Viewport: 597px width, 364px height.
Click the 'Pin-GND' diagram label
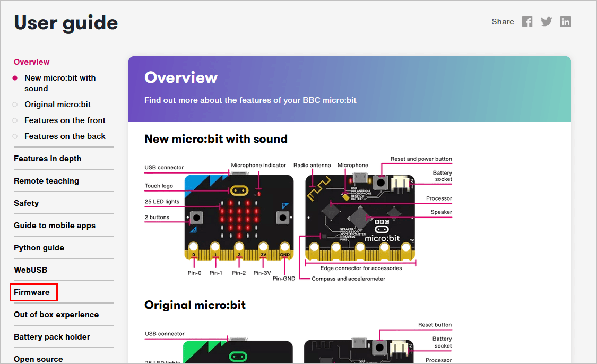point(284,279)
